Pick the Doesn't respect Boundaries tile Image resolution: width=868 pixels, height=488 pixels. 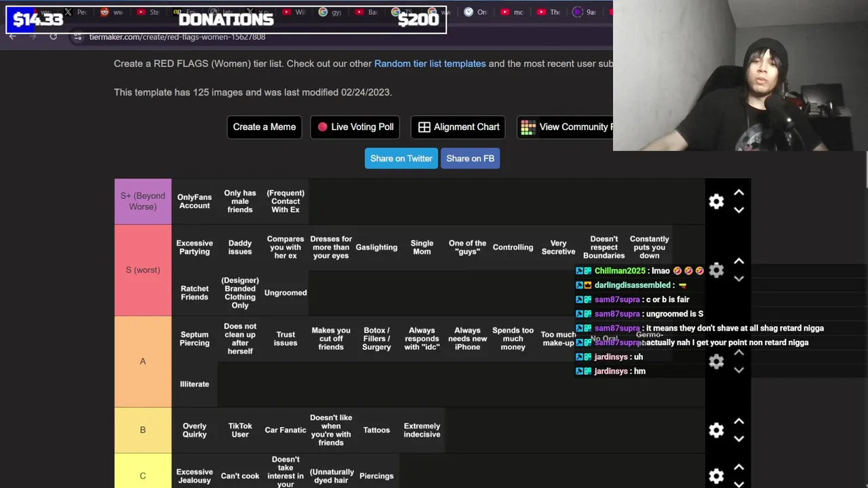[604, 247]
